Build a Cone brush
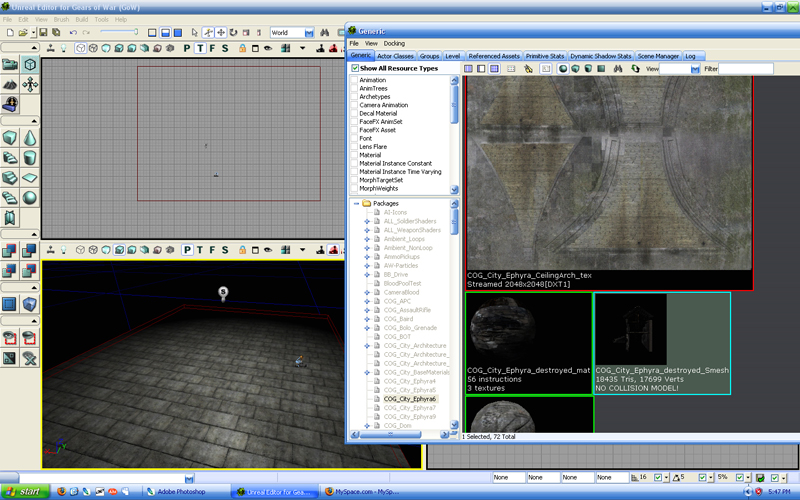Screen dimensions: 800x500 click(30, 138)
